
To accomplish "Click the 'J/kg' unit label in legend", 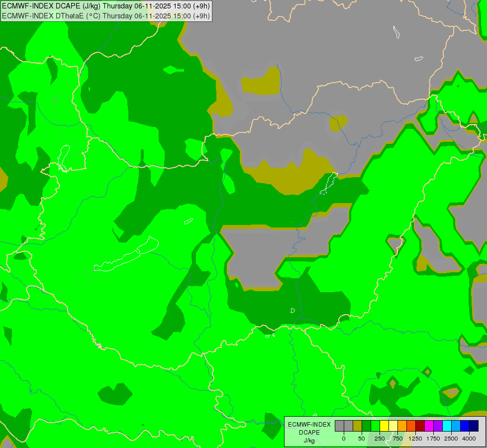I will coord(309,441).
